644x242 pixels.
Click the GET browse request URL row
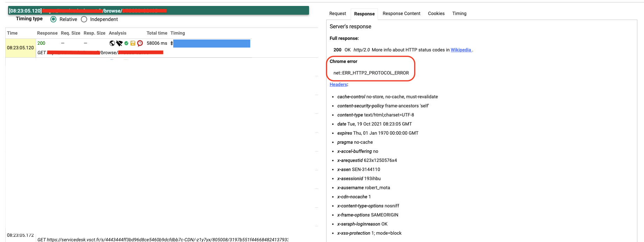tap(101, 53)
